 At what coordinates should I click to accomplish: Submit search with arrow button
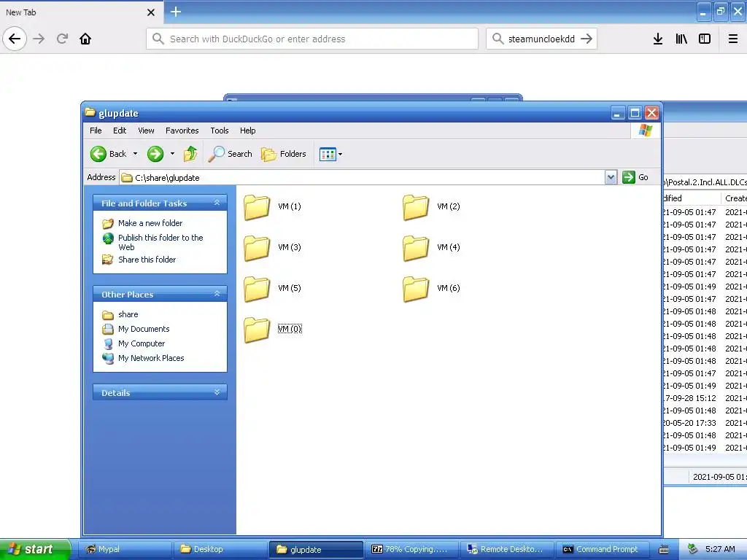(x=587, y=39)
